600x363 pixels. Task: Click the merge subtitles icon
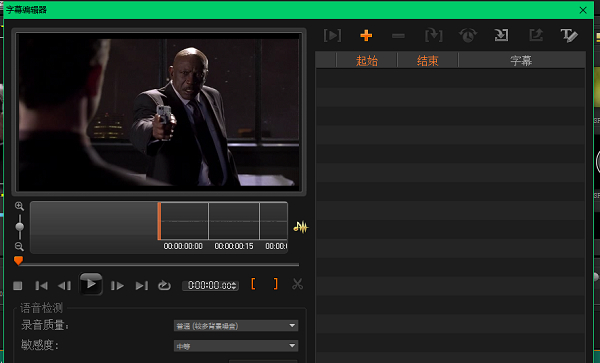pos(434,36)
